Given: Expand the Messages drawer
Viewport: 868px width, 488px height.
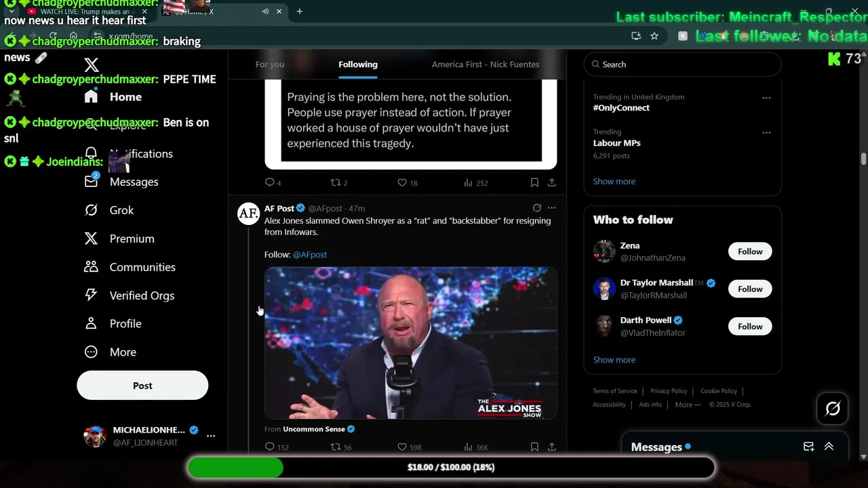Looking at the screenshot, I should coord(829,447).
